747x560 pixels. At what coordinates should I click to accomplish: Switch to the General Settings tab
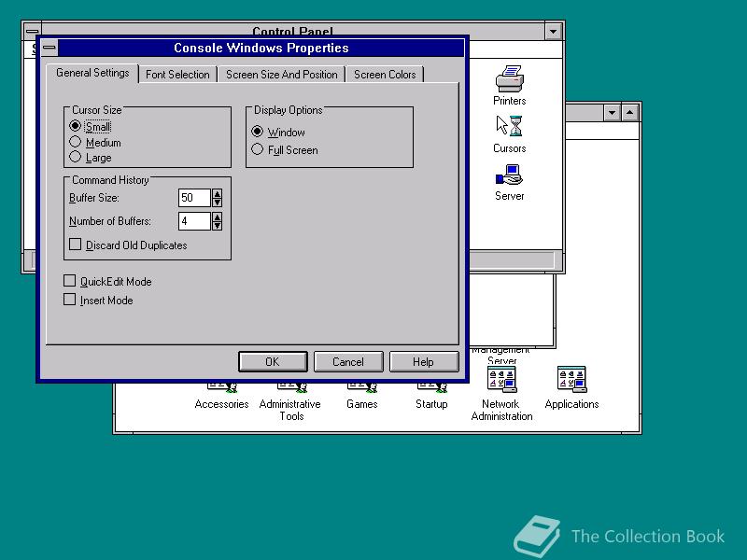pyautogui.click(x=92, y=73)
